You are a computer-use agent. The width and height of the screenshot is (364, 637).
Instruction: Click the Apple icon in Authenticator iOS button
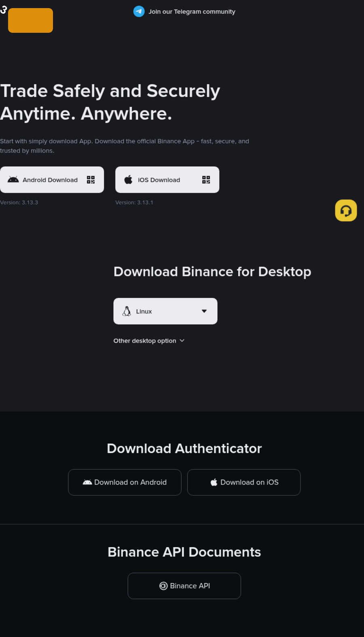214,482
